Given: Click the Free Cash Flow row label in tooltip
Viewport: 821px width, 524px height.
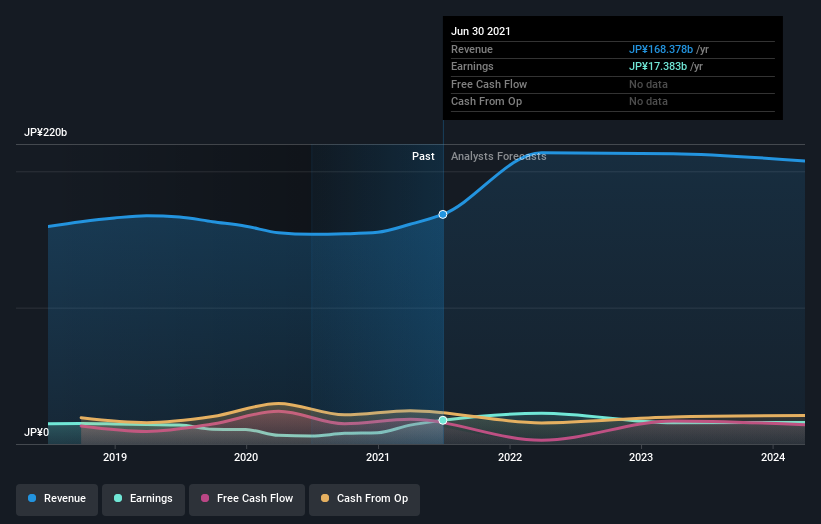Looking at the screenshot, I should pyautogui.click(x=489, y=84).
